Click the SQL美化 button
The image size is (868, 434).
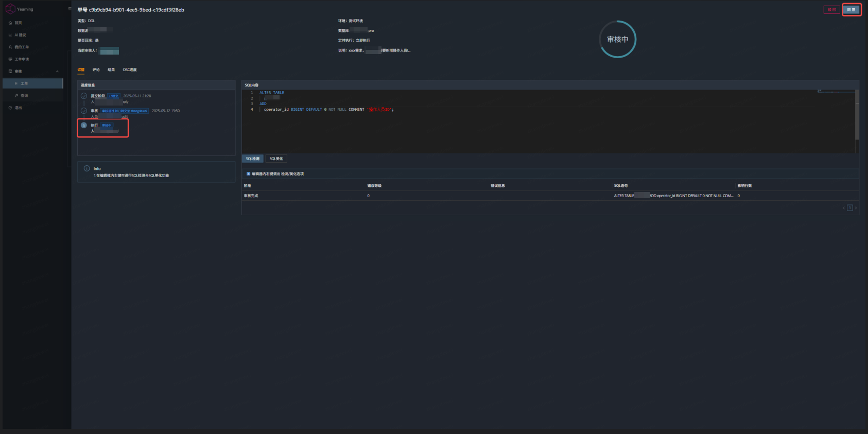[276, 159]
